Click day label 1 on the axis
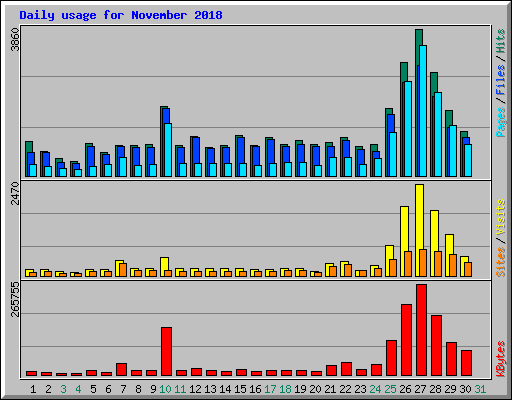This screenshot has height=400, width=512. tap(33, 389)
